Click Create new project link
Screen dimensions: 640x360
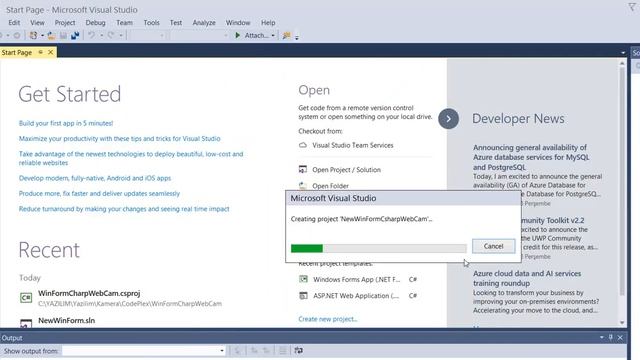[328, 319]
